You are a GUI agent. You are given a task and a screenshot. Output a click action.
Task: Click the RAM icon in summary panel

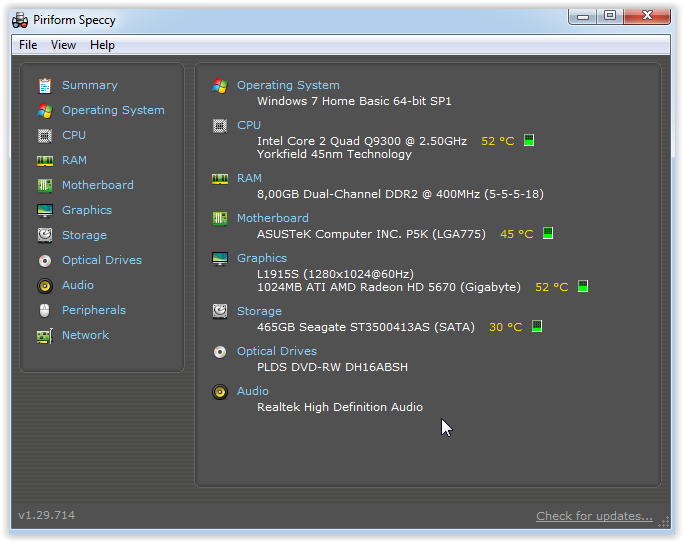coord(220,179)
